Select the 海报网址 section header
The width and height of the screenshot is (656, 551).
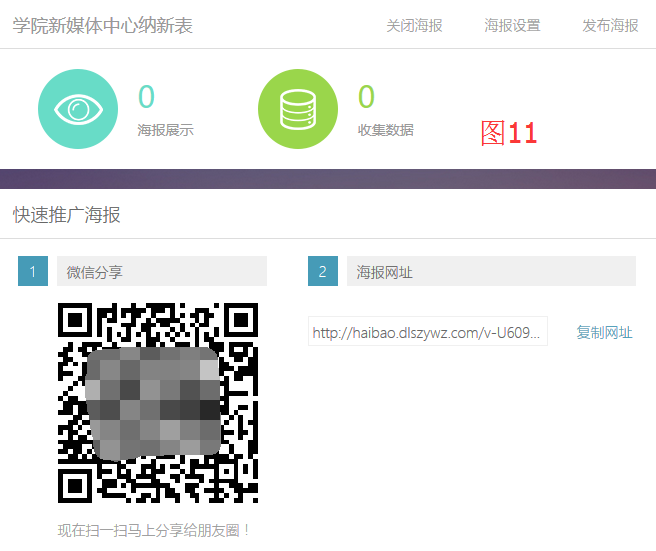(490, 271)
